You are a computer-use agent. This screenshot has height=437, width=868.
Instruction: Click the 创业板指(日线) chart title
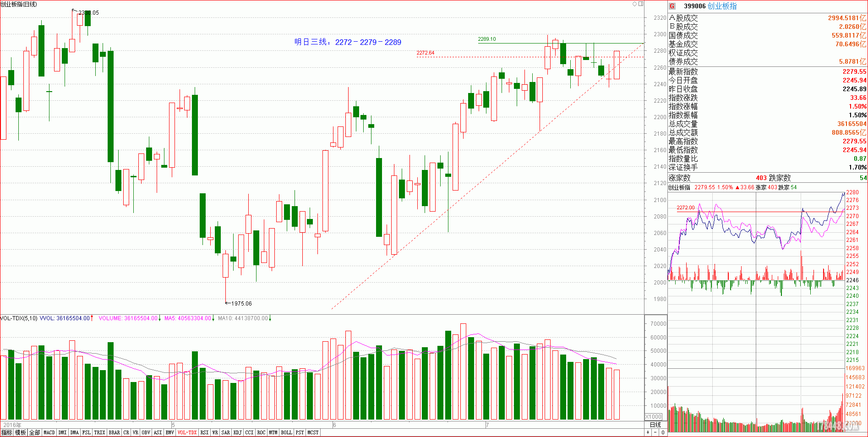pyautogui.click(x=19, y=4)
